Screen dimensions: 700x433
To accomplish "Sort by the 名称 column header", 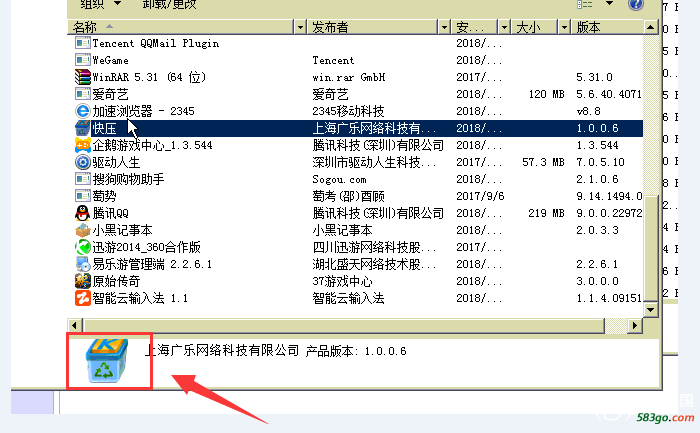I will pos(181,28).
